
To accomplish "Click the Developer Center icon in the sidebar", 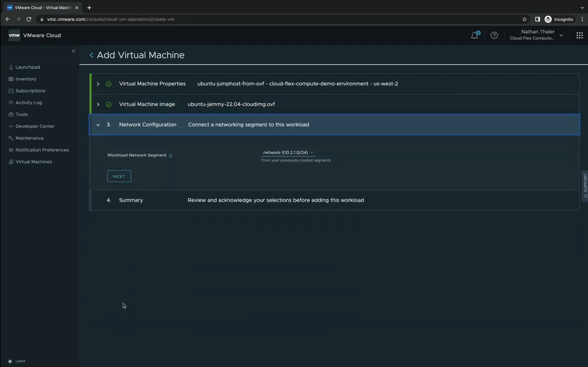I will pos(11,126).
